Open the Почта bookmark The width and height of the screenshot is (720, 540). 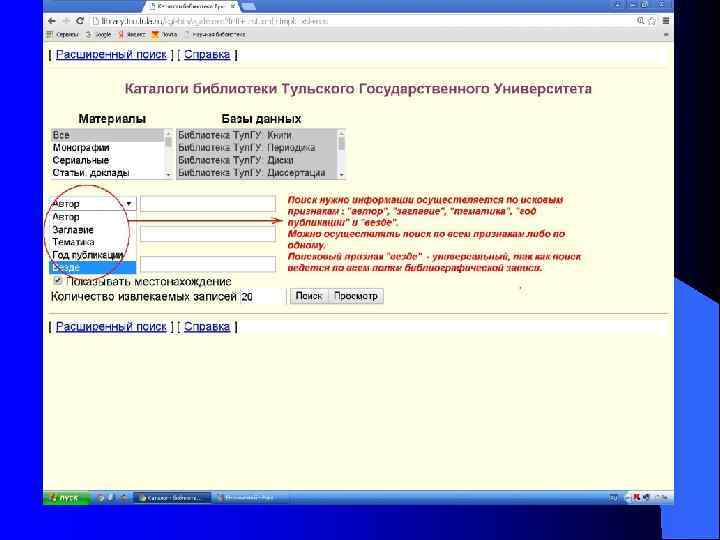(x=164, y=34)
